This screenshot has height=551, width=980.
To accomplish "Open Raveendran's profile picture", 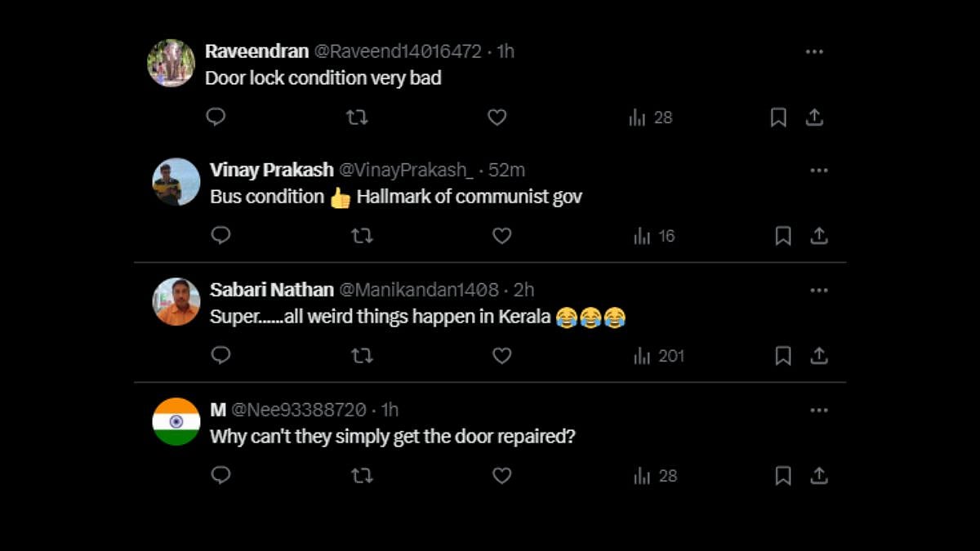I will [x=171, y=63].
